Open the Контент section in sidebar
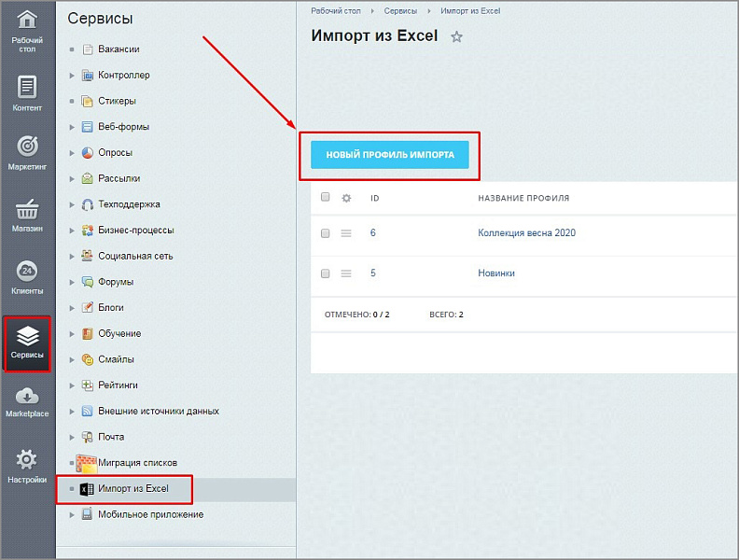Screen dimensions: 739x560 [27, 89]
